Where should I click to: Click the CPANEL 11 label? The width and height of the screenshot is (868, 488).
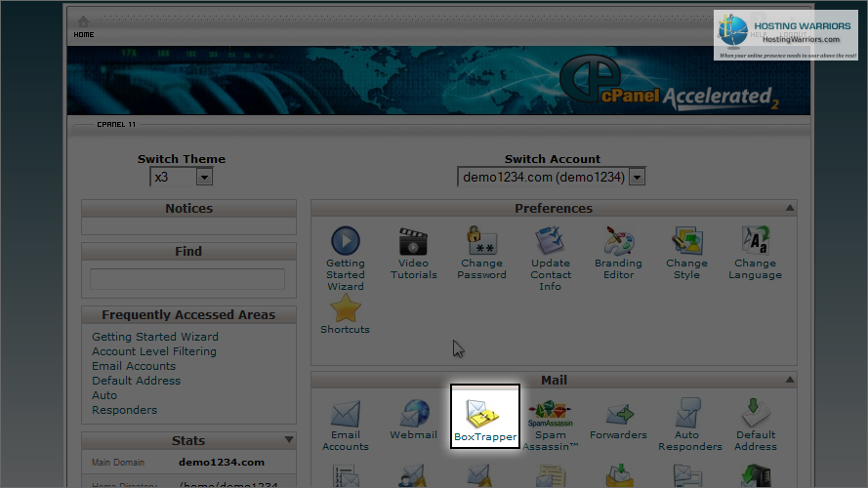coord(116,125)
